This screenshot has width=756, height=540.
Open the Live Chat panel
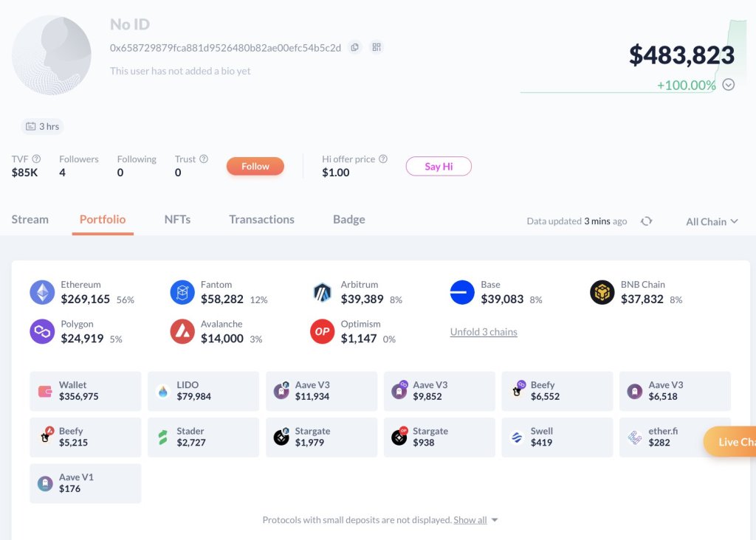[x=734, y=441]
